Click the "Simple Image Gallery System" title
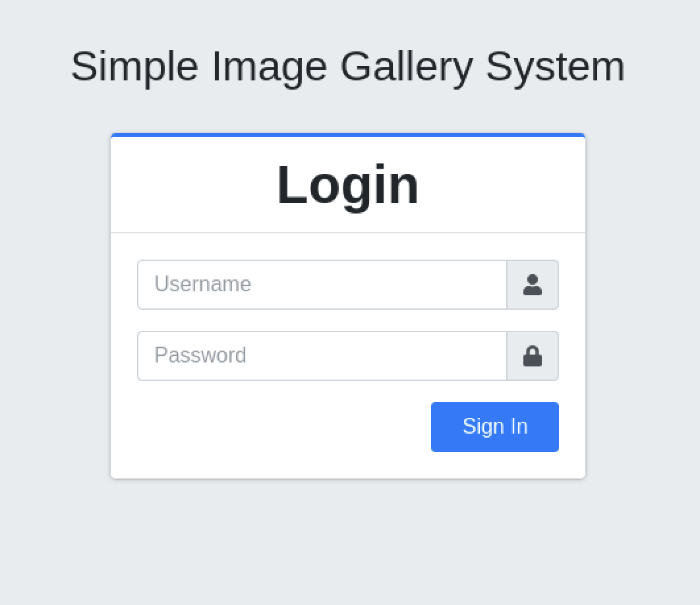 (348, 66)
